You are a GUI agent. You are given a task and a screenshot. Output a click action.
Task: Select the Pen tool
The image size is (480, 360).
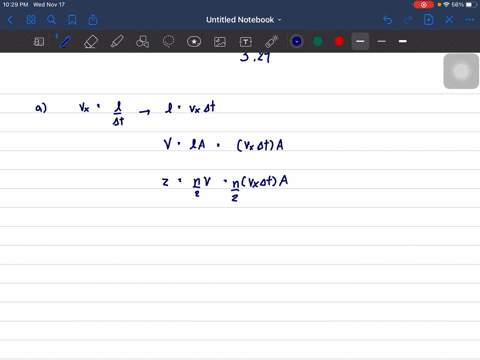[x=65, y=42]
